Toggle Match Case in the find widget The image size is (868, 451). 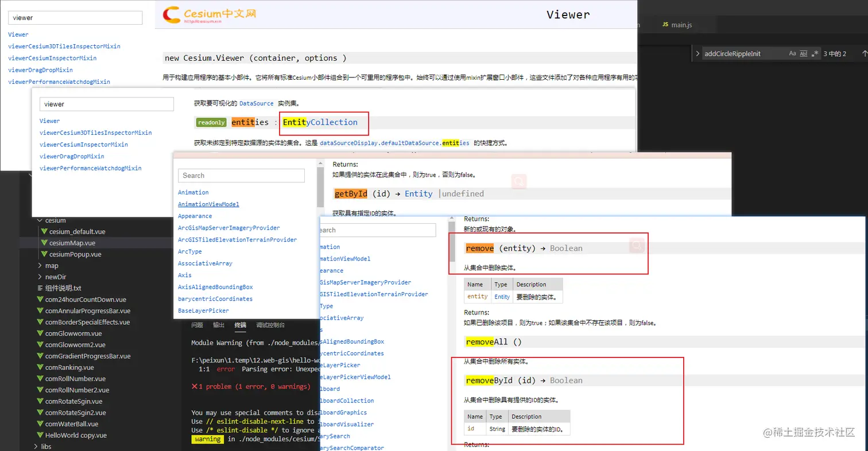pyautogui.click(x=792, y=53)
